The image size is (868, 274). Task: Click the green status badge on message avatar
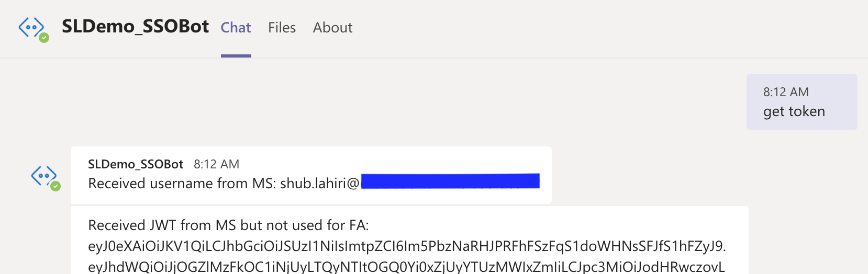coord(55,186)
